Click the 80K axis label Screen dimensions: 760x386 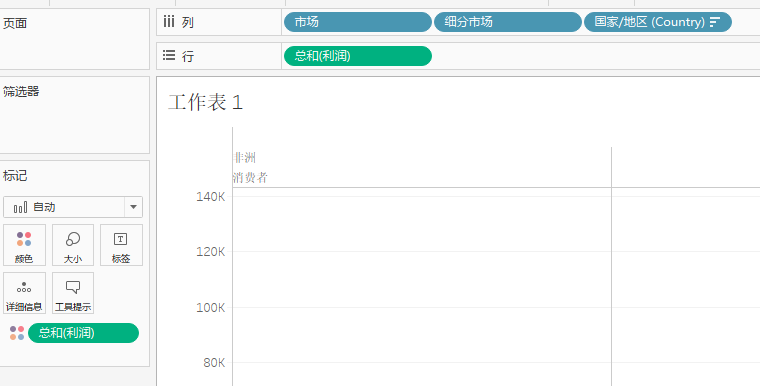coord(214,362)
